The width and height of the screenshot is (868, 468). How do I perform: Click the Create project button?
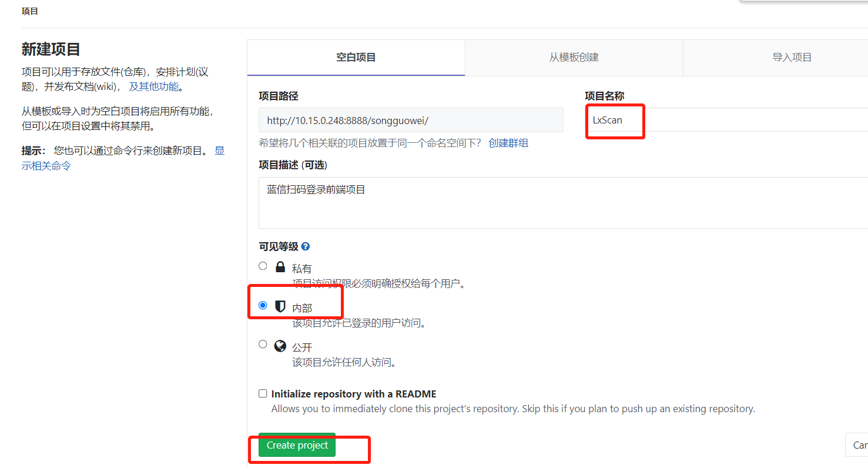coord(297,445)
